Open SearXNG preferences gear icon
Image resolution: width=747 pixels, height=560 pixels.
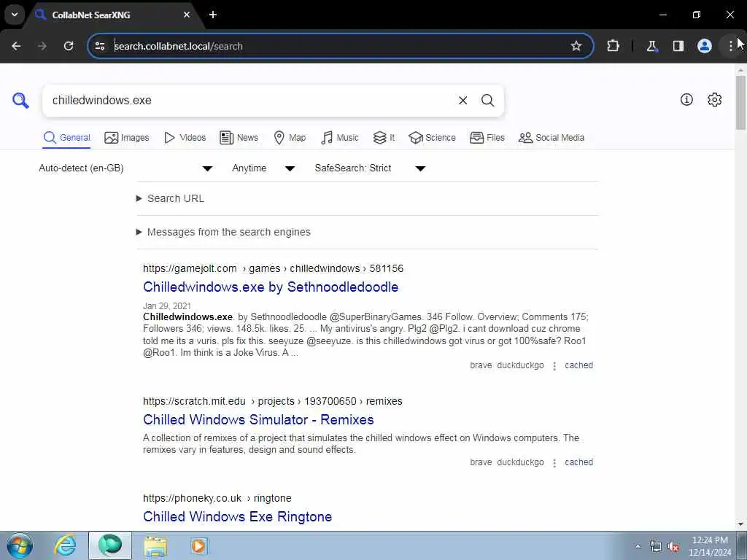point(714,99)
